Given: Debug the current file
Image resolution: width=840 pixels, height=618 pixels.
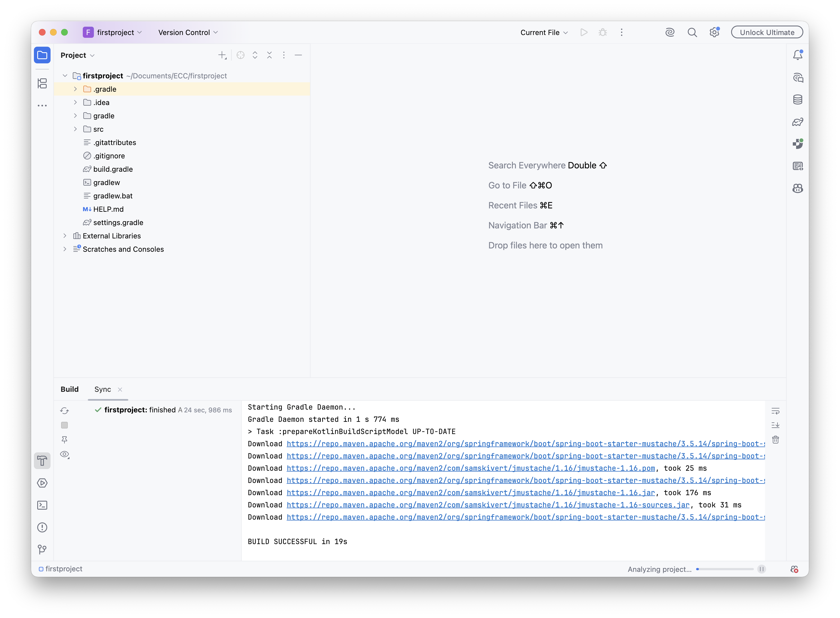Looking at the screenshot, I should point(602,33).
